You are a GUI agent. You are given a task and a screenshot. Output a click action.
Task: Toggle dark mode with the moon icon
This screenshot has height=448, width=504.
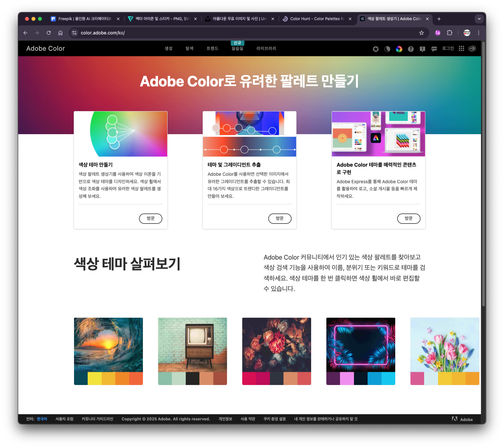pyautogui.click(x=387, y=49)
